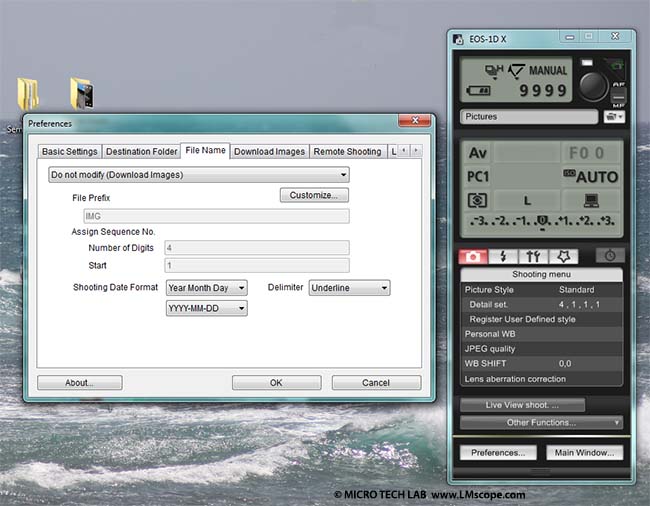
Task: Expand the Other Functions... menu
Action: pos(541,423)
